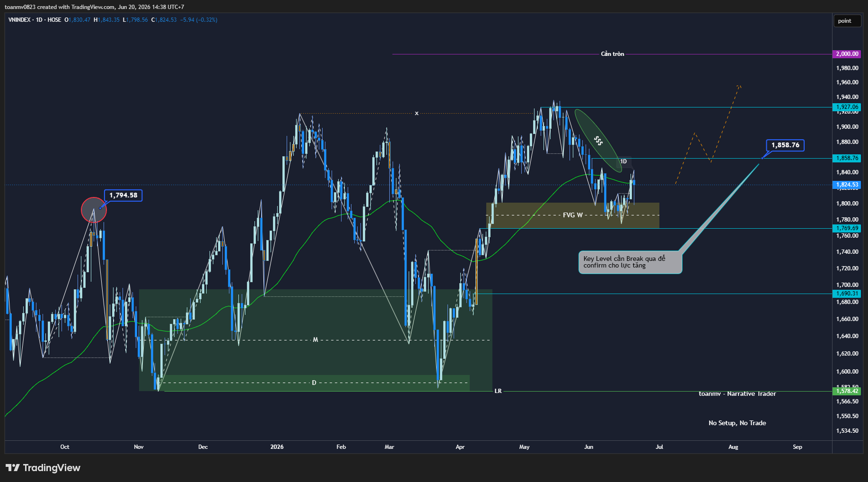Select the Jun label on time axis

[x=588, y=447]
